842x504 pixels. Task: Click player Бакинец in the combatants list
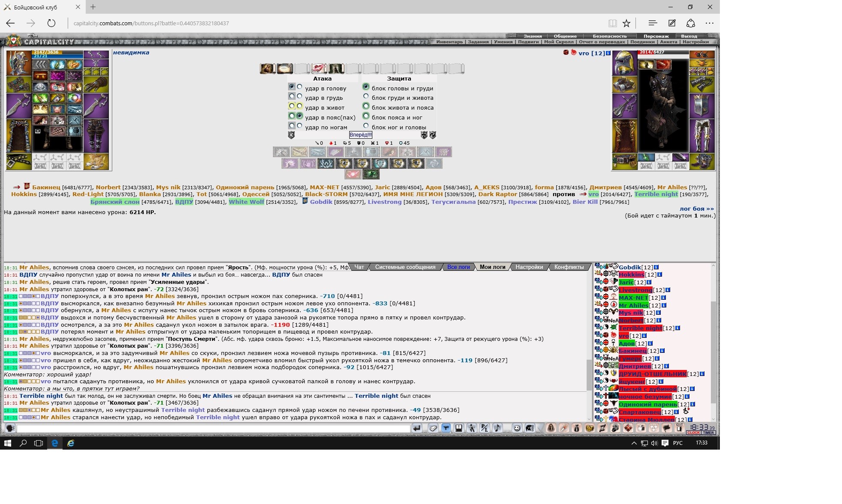[46, 187]
